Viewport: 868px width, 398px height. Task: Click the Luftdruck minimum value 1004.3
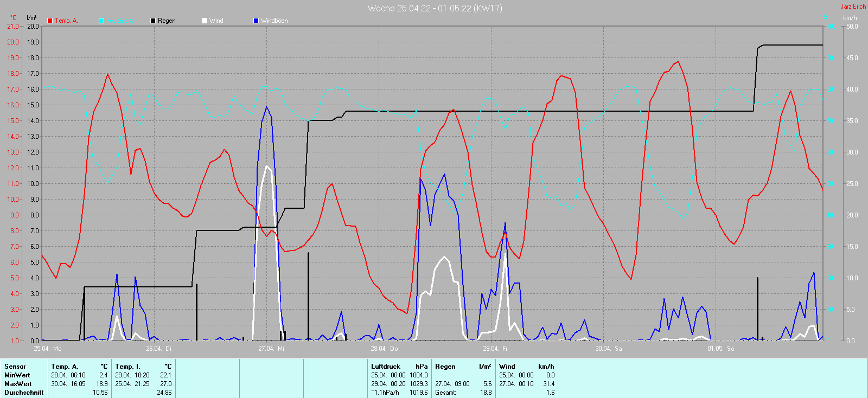[419, 375]
